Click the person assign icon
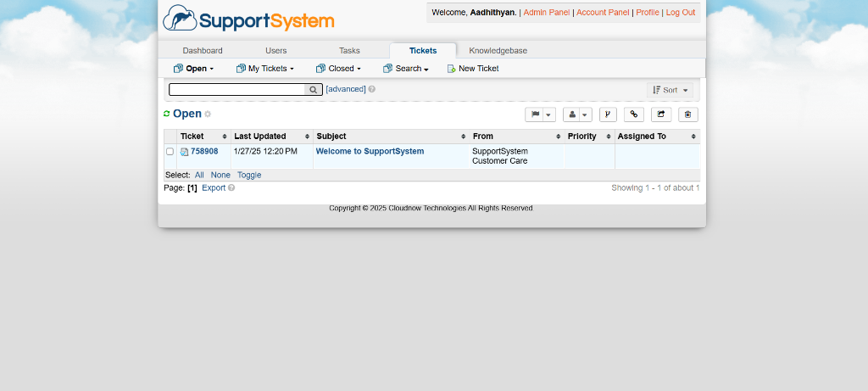 [x=572, y=115]
